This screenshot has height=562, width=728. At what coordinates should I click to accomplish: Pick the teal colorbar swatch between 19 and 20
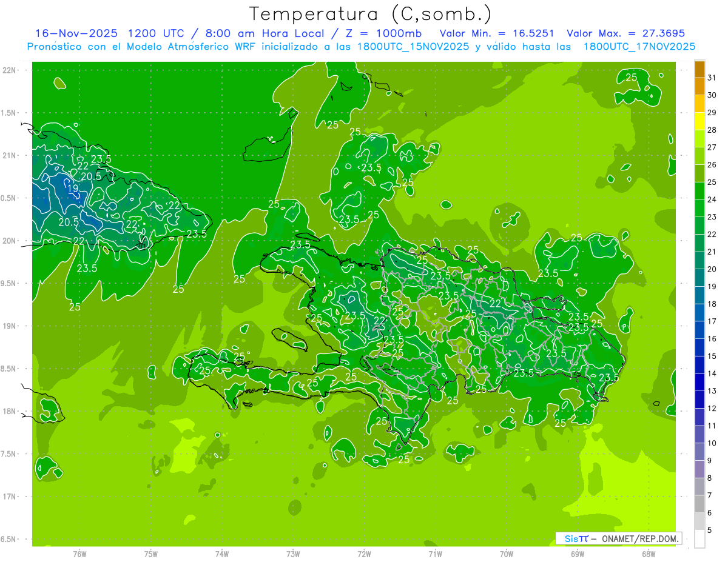[699, 278]
